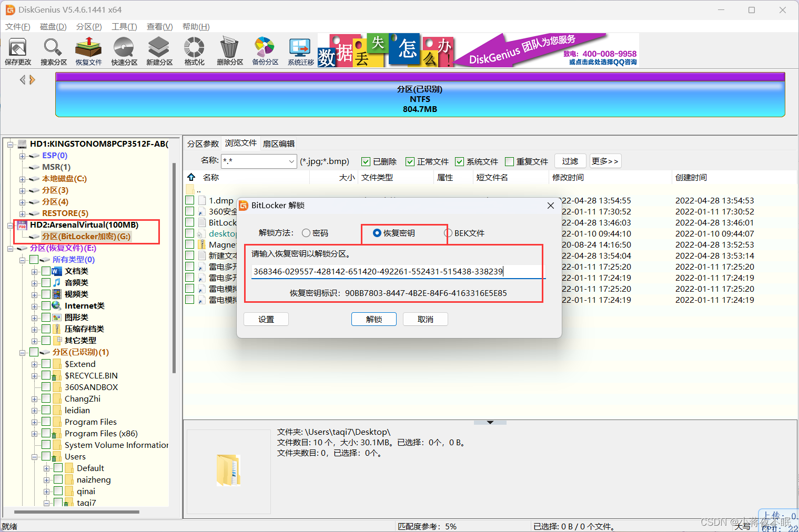Open the 系统迁移 (System Migration) tool
This screenshot has height=532, width=799.
(x=299, y=51)
